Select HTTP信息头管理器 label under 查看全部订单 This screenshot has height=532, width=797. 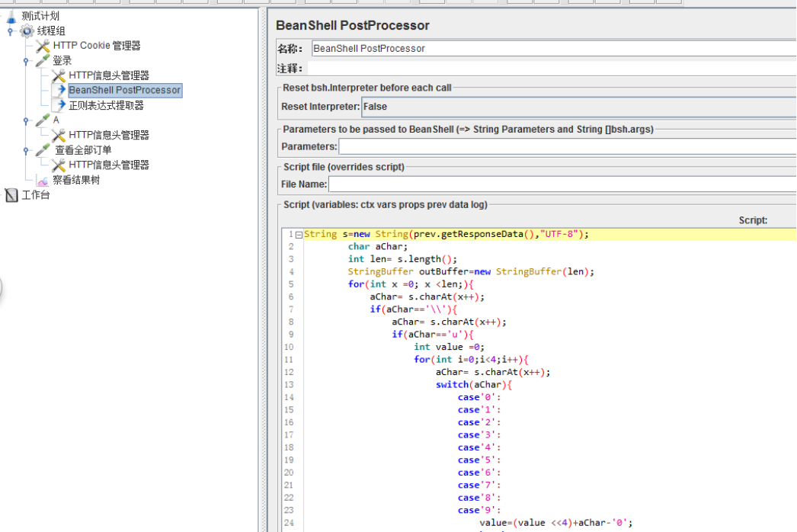[109, 165]
